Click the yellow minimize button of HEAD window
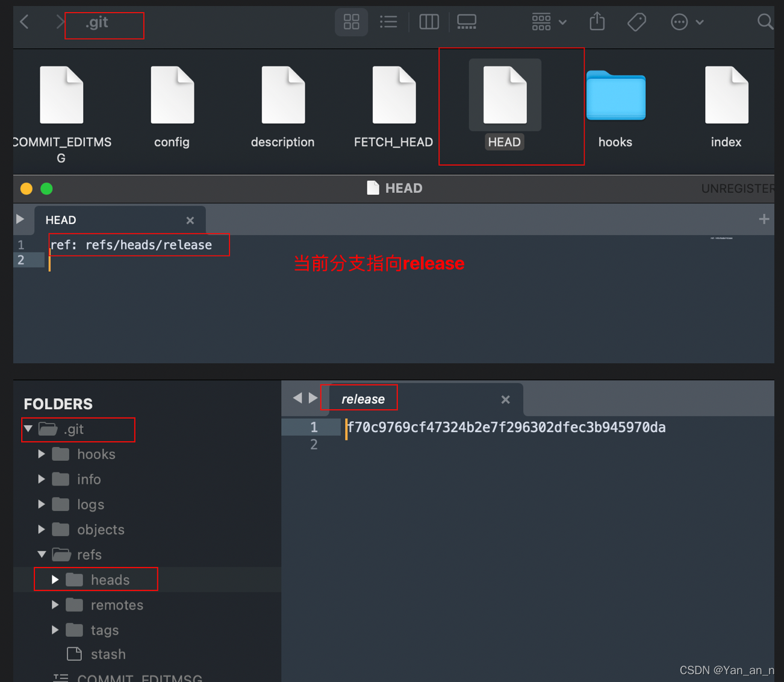Image resolution: width=784 pixels, height=682 pixels. pos(26,189)
